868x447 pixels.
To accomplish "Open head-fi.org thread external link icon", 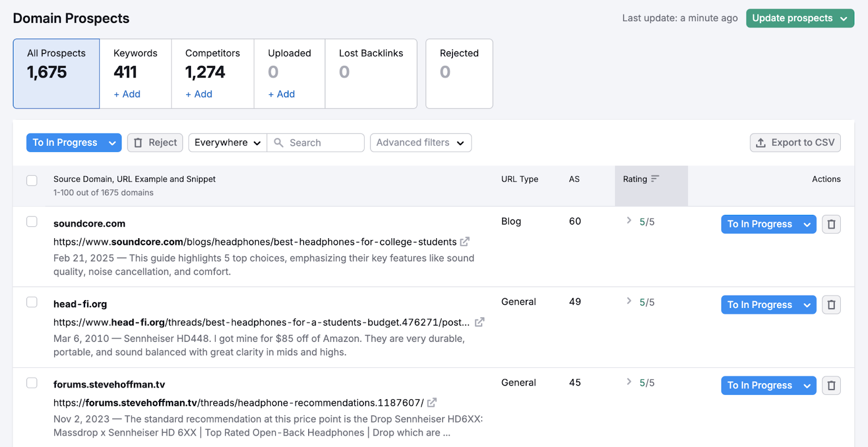I will 480,322.
